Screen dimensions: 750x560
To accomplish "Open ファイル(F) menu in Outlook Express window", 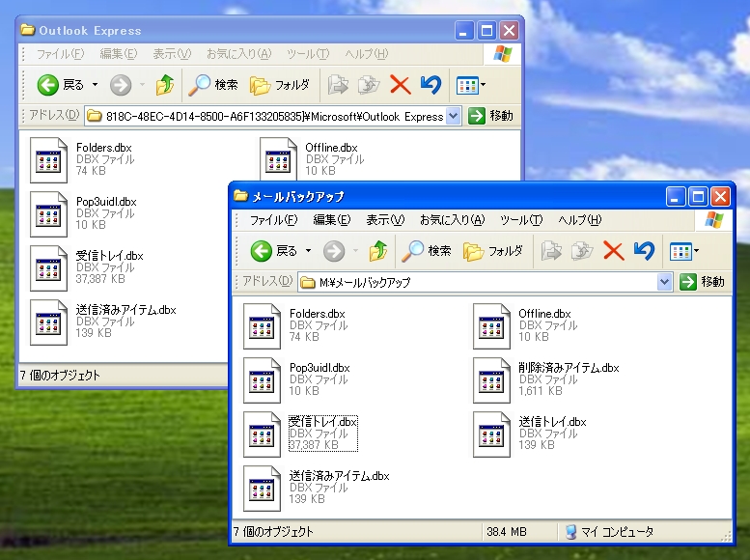I will 60,54.
